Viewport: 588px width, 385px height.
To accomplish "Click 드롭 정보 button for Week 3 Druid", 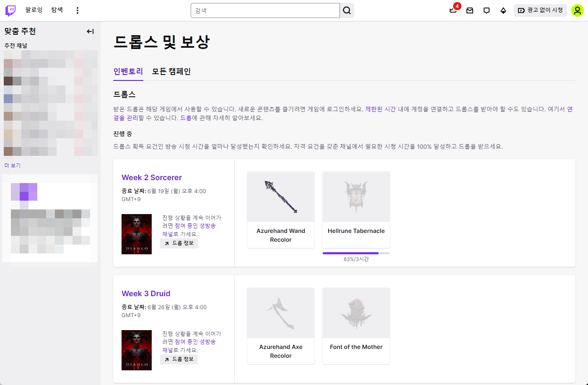I will (x=179, y=359).
